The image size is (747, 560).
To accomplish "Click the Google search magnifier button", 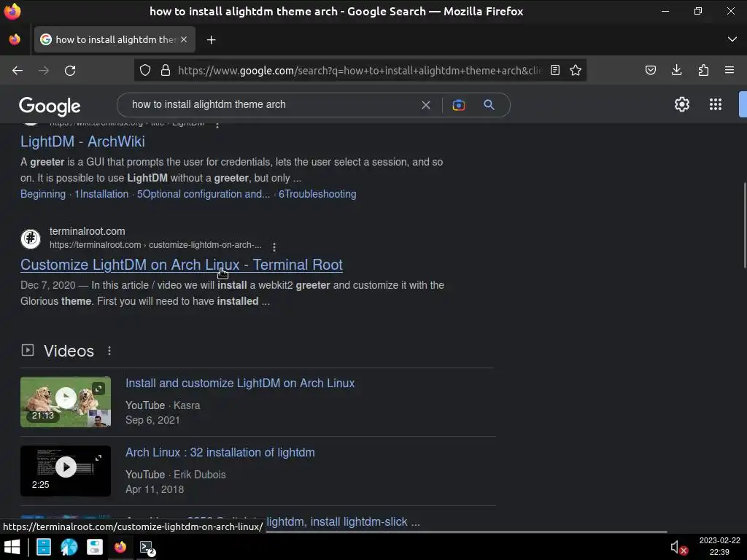I will coord(489,105).
